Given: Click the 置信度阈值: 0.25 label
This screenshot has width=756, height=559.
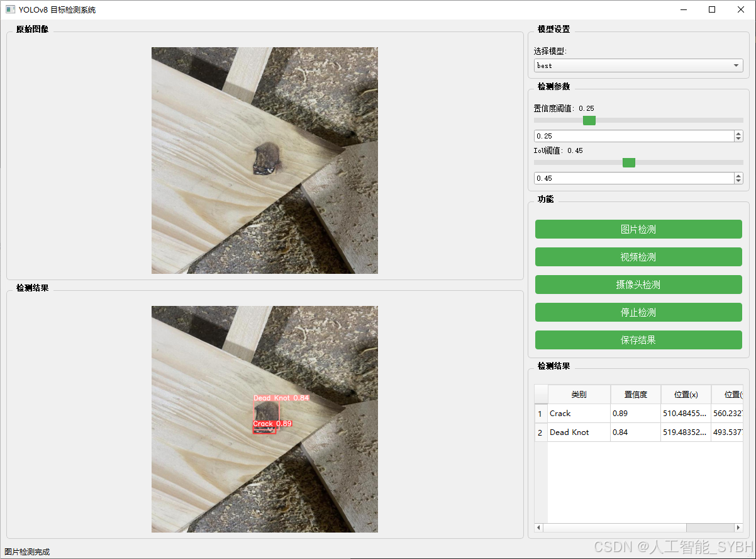Looking at the screenshot, I should point(564,108).
